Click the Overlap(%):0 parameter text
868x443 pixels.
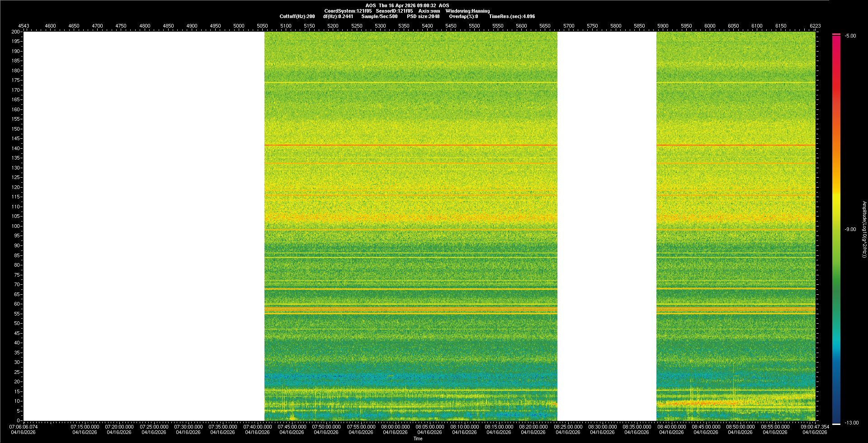463,16
